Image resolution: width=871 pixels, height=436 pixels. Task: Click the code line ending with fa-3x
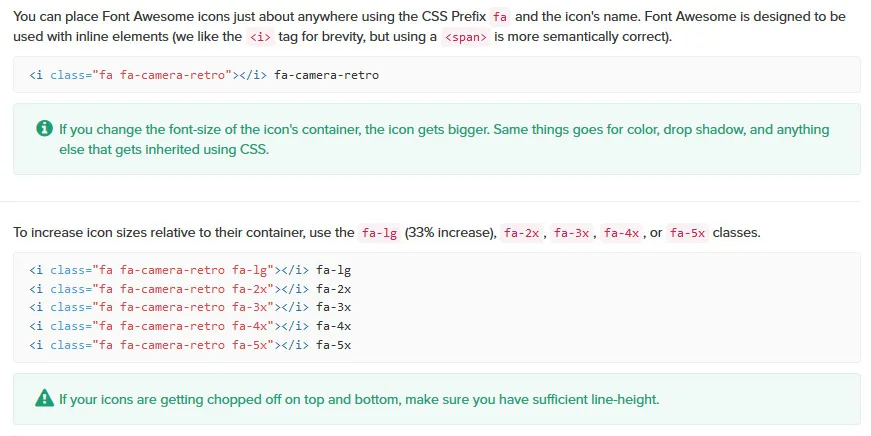[190, 307]
